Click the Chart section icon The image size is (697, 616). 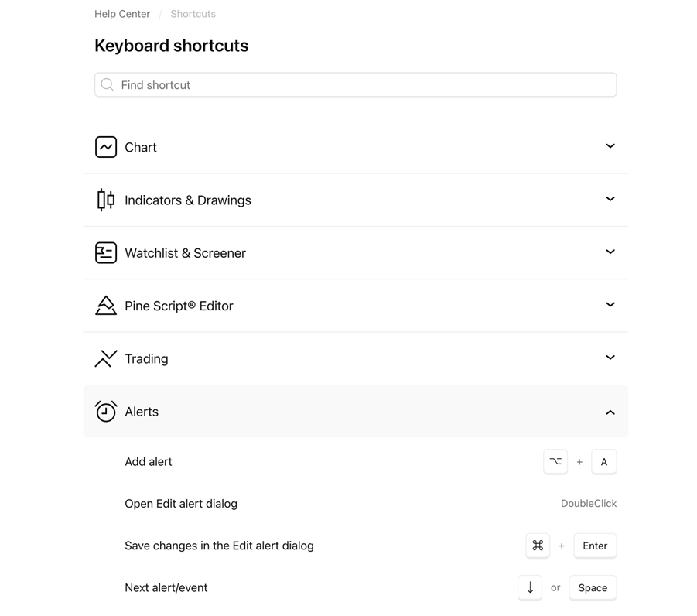coord(106,147)
